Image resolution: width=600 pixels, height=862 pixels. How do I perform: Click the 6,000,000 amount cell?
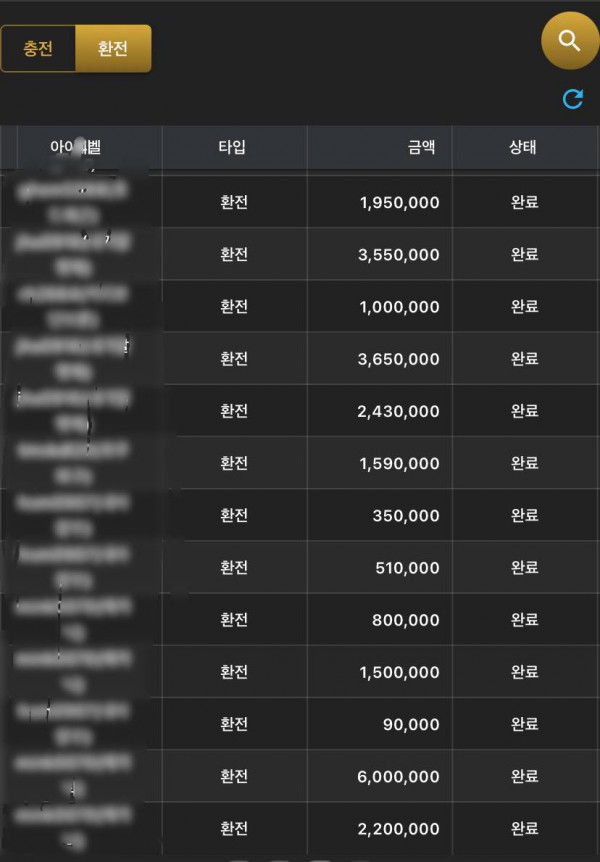click(399, 777)
